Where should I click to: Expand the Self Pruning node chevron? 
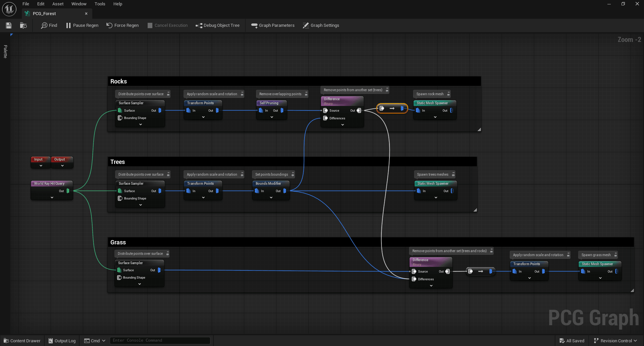click(x=272, y=117)
